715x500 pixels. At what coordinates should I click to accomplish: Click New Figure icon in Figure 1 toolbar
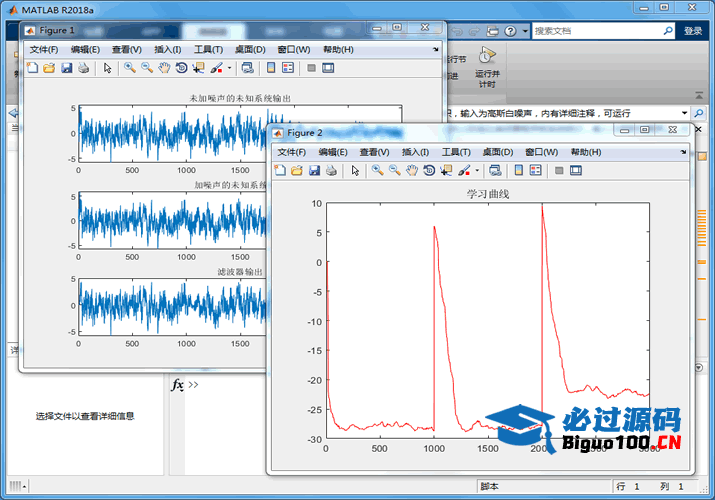click(32, 68)
